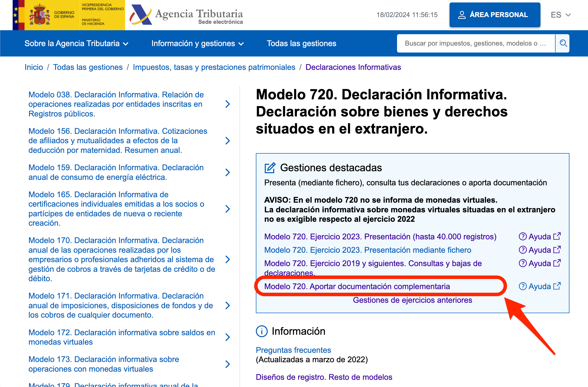Viewport: 588px width, 387px height.
Task: Open Modelo 720 Presentación mediante fichero link
Action: coord(368,250)
